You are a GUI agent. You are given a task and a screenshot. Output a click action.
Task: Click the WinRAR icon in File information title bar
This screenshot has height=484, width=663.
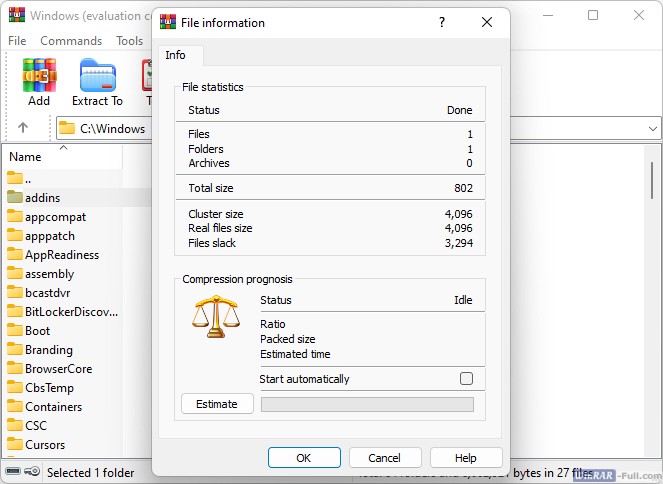click(168, 22)
